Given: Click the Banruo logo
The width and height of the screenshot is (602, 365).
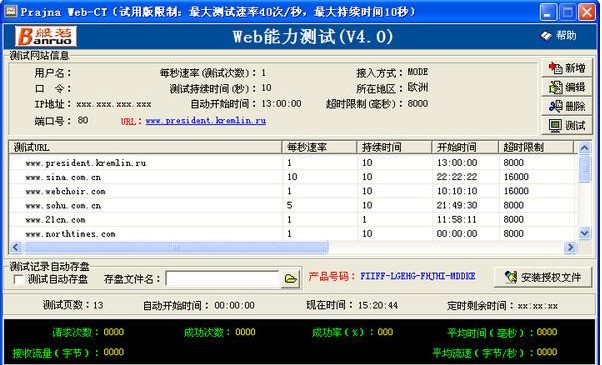Looking at the screenshot, I should (x=46, y=36).
